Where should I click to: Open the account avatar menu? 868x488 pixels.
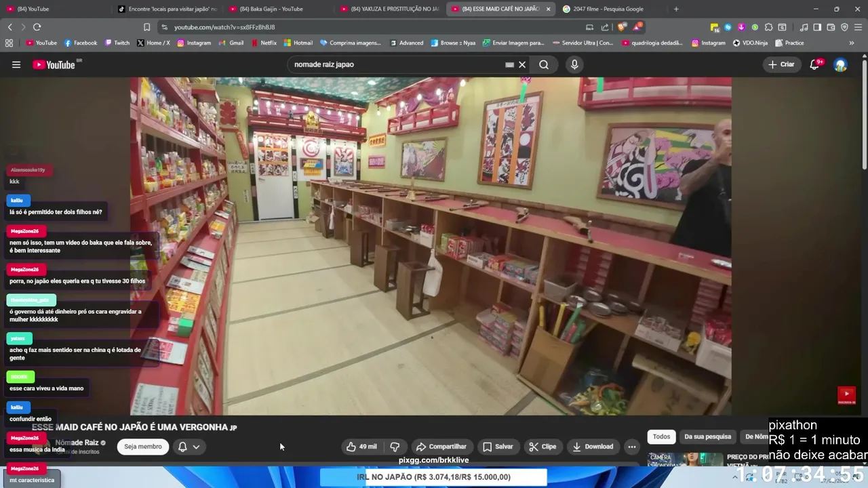coord(840,64)
